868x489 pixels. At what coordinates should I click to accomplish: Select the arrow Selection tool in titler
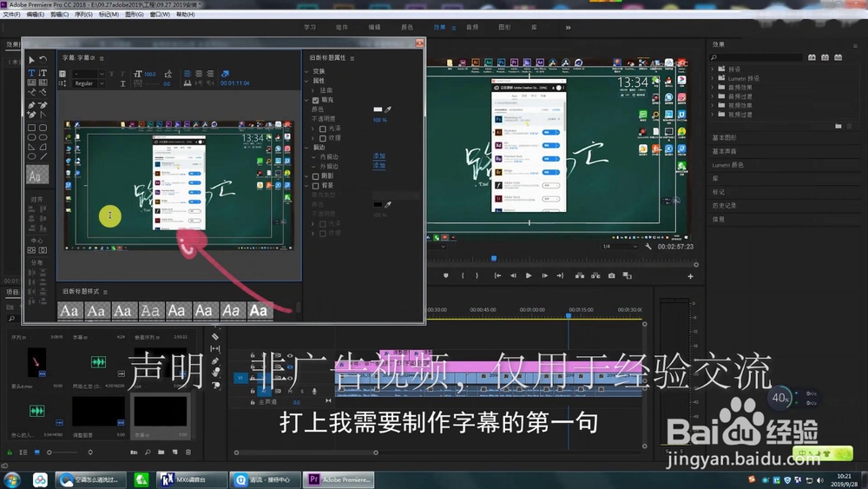31,60
